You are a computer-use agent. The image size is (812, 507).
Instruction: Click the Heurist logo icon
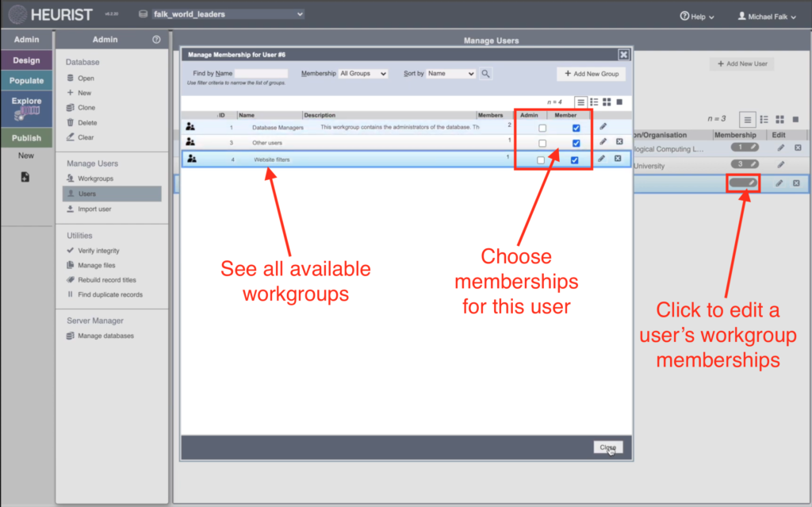pyautogui.click(x=18, y=14)
